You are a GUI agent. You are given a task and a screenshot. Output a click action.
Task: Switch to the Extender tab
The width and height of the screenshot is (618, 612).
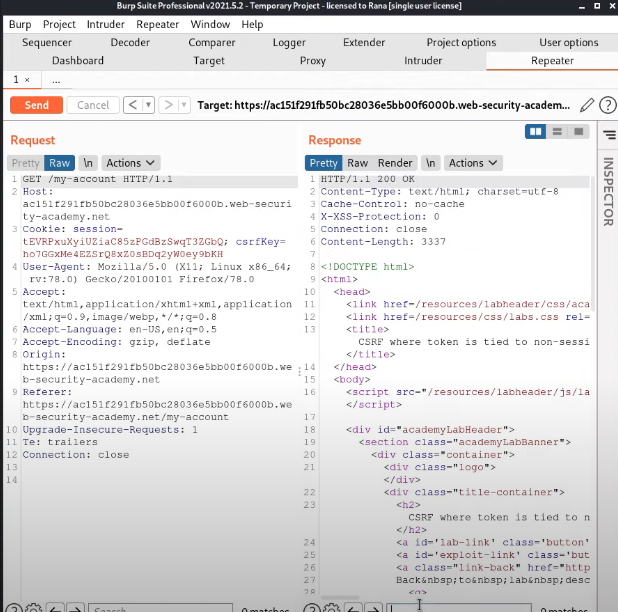pyautogui.click(x=364, y=43)
